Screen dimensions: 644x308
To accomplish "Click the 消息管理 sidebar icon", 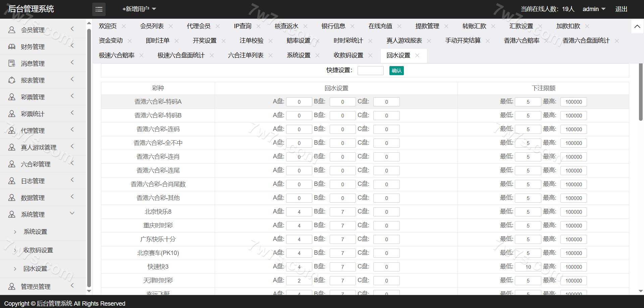I will point(12,63).
